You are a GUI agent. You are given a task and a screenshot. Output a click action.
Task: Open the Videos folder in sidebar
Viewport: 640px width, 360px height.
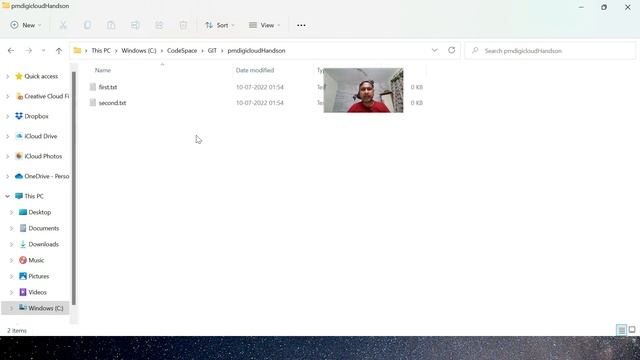pos(37,292)
